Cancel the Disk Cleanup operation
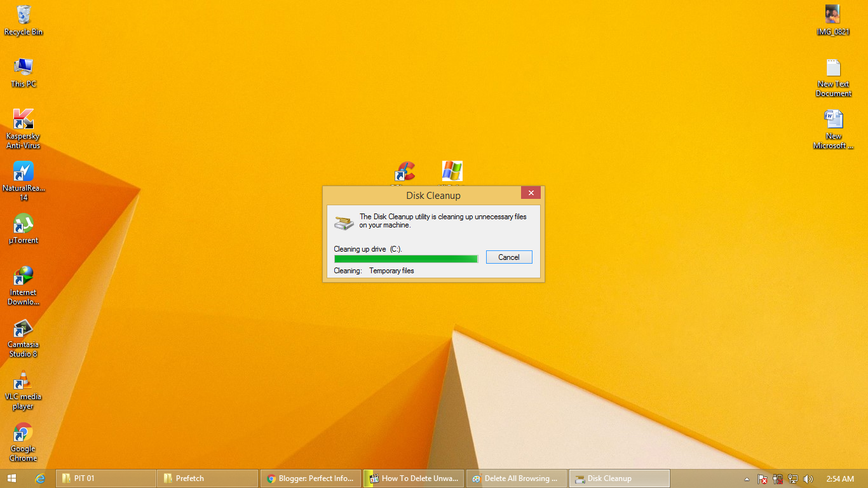Screen dimensions: 868x488 tap(508, 257)
